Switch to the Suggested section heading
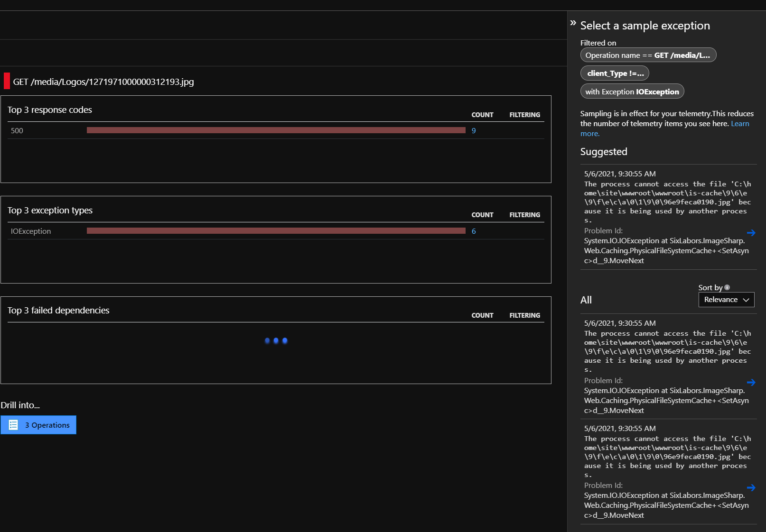The height and width of the screenshot is (532, 766). click(603, 151)
